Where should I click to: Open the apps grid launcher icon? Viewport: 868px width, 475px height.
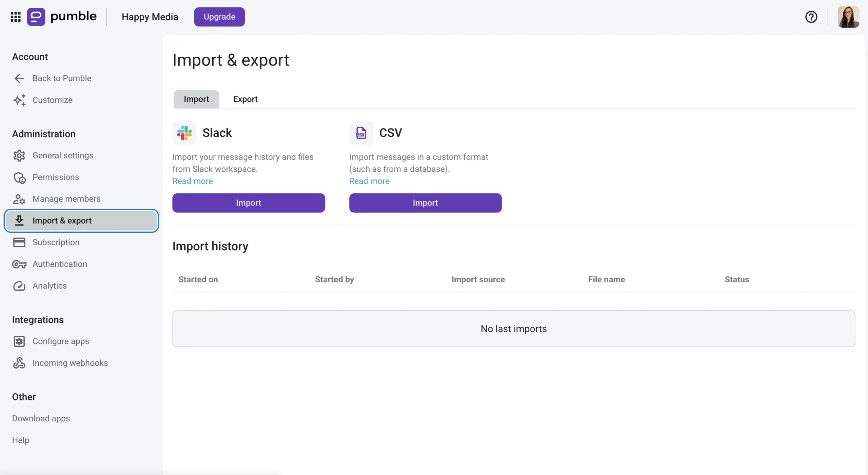16,17
